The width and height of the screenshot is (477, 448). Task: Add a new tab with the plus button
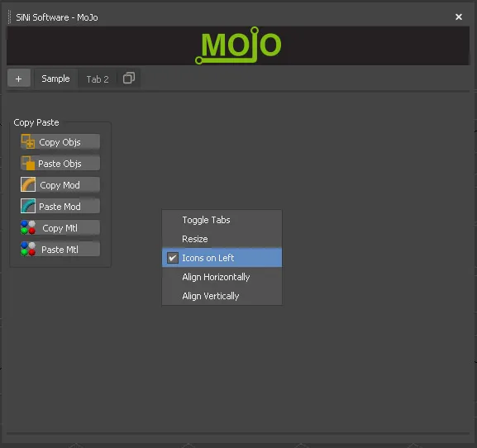18,79
